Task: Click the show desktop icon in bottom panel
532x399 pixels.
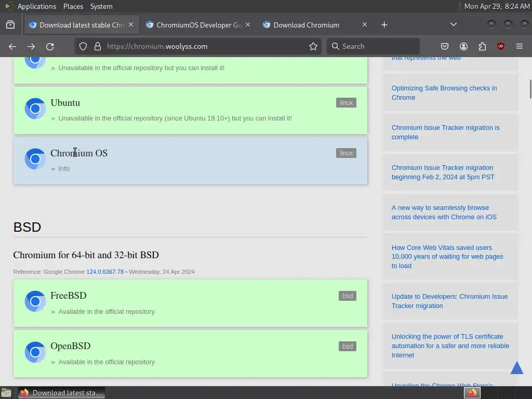Action: 6,393
